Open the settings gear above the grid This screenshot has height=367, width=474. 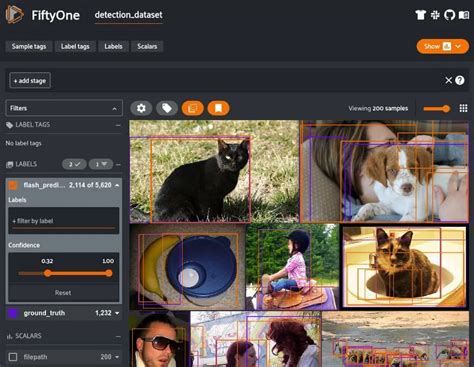[x=141, y=108]
